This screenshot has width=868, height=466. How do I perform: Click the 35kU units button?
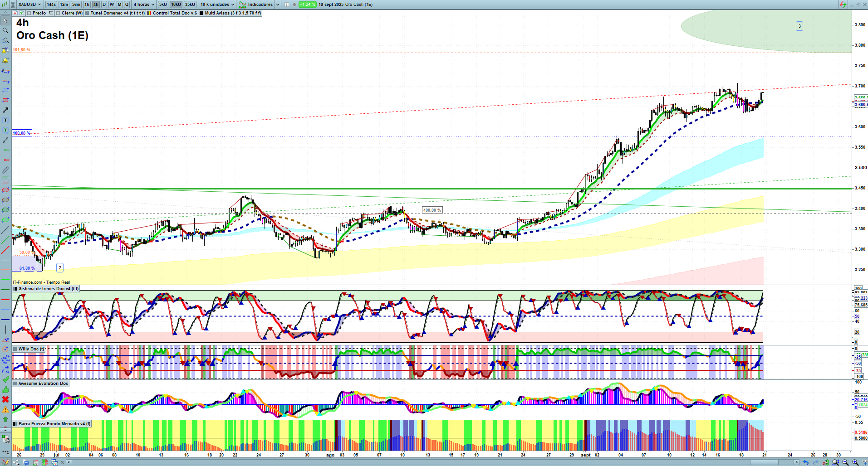(x=190, y=5)
